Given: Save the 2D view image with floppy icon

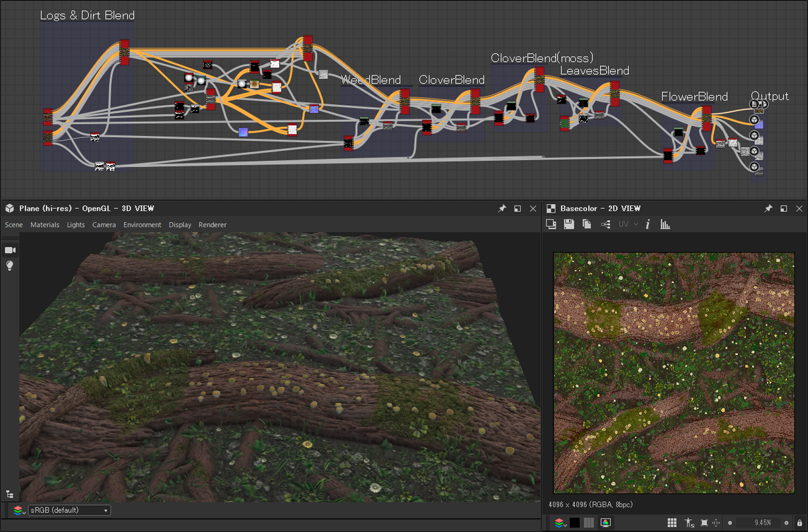Looking at the screenshot, I should (x=569, y=224).
